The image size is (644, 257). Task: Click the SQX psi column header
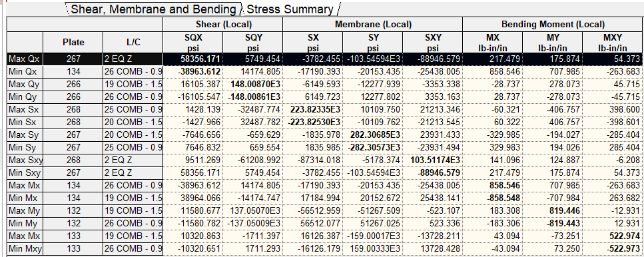point(193,42)
